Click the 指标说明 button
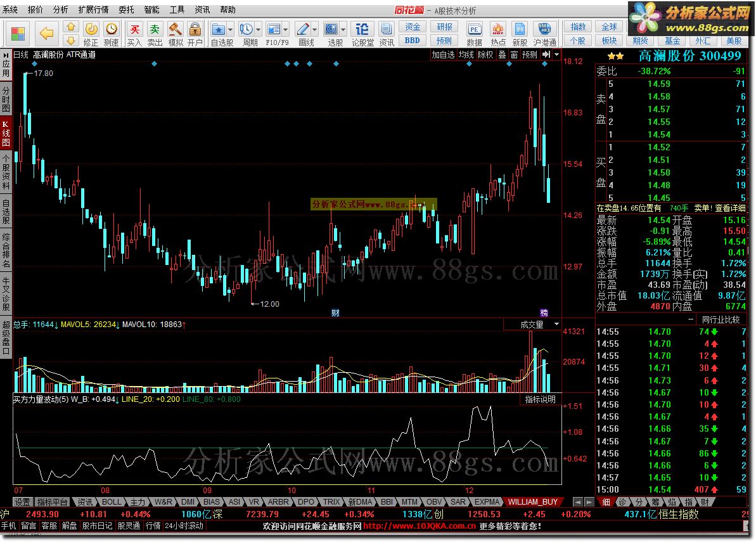This screenshot has width=756, height=542. 541,399
